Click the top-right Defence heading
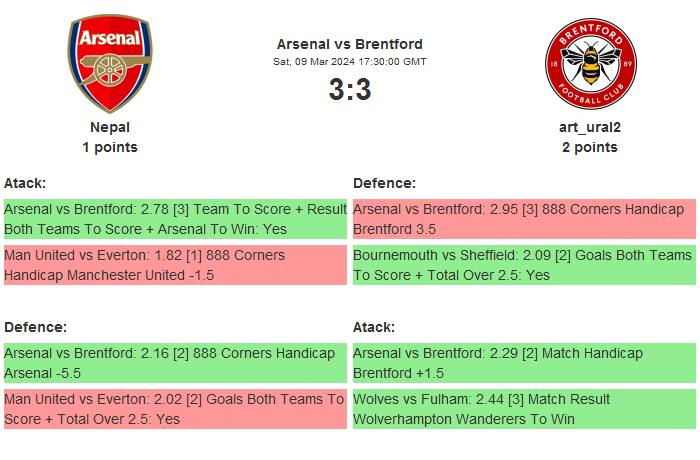The image size is (700, 460). [384, 183]
